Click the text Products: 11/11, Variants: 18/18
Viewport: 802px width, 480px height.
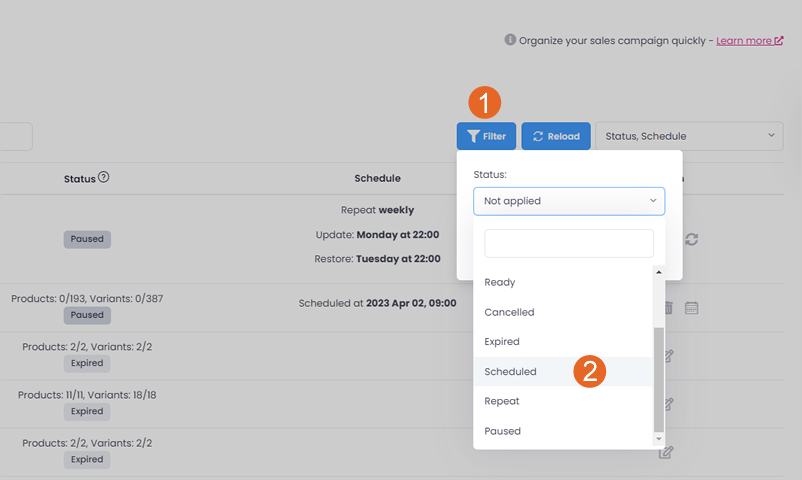[x=87, y=395]
